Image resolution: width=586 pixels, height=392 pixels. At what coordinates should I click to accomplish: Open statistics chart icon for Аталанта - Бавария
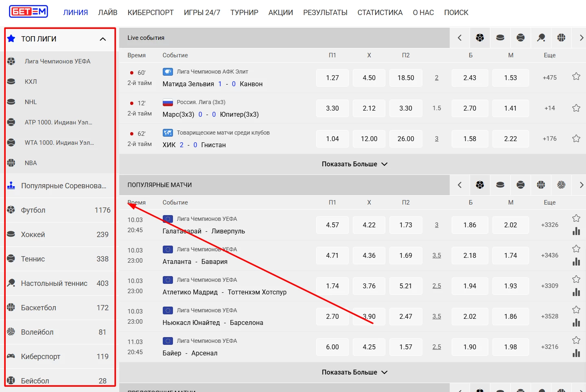click(576, 262)
